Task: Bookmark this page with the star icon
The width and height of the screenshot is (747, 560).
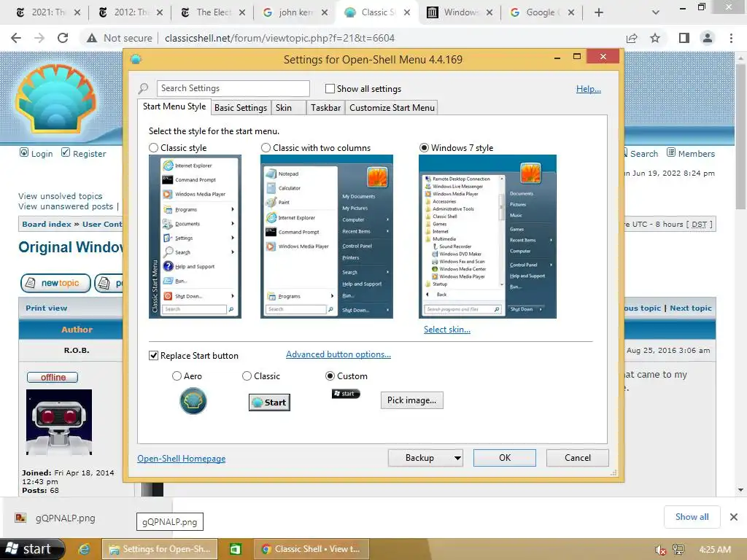Action: 655,38
